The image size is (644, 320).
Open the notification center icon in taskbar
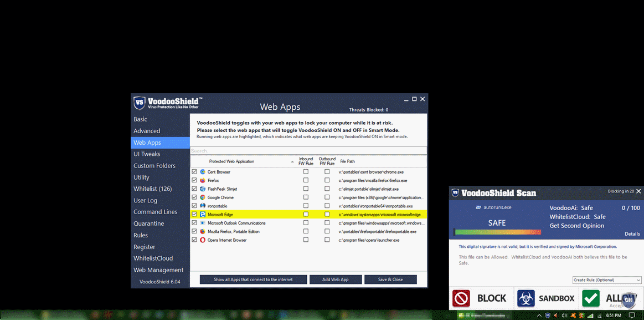[x=632, y=315]
